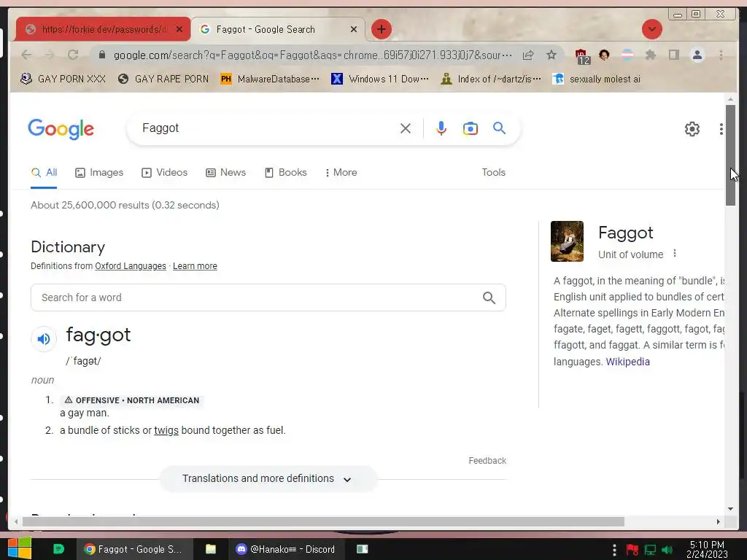This screenshot has width=747, height=560.
Task: Open the share page icon in address bar
Action: (528, 55)
